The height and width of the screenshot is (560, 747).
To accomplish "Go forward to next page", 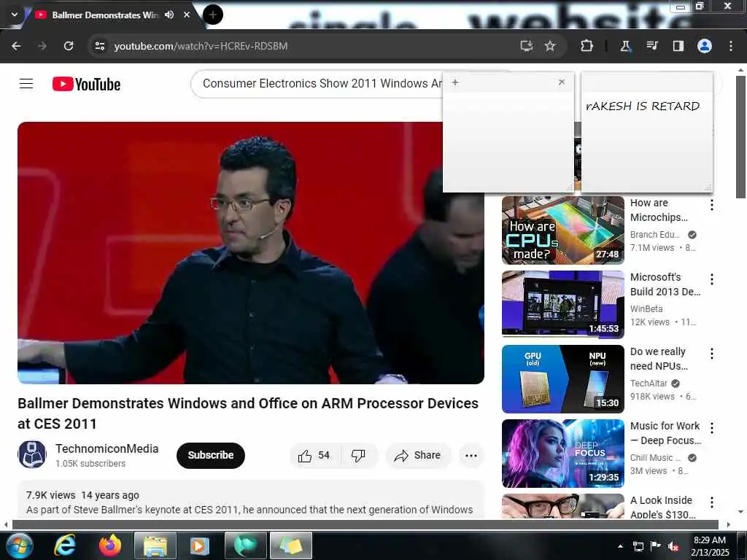I will click(x=42, y=46).
